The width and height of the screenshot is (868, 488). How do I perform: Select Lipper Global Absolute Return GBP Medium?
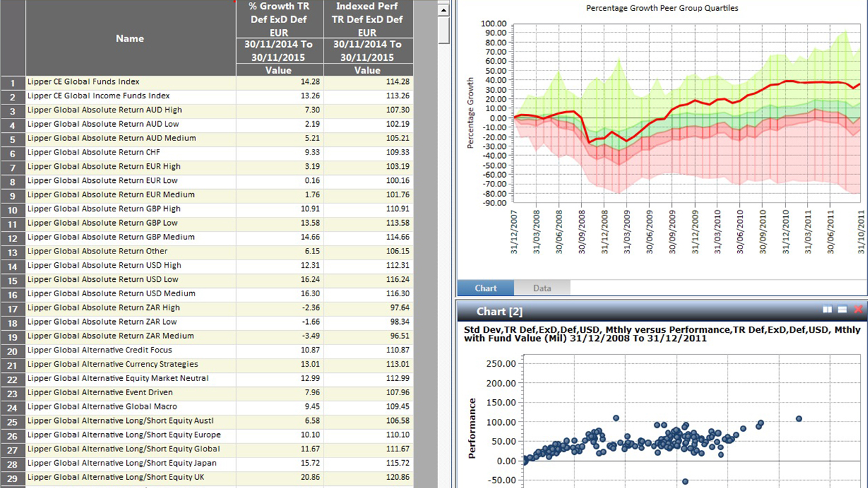tap(111, 237)
